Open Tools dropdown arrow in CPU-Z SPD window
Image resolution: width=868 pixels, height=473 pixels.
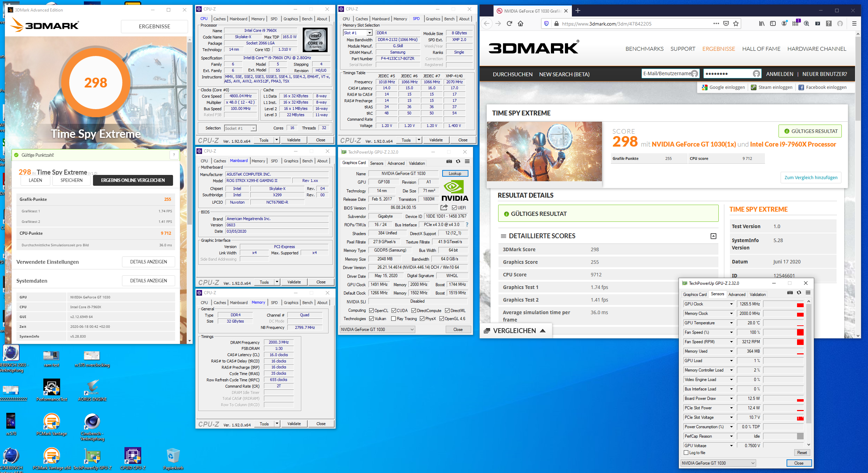coord(419,140)
